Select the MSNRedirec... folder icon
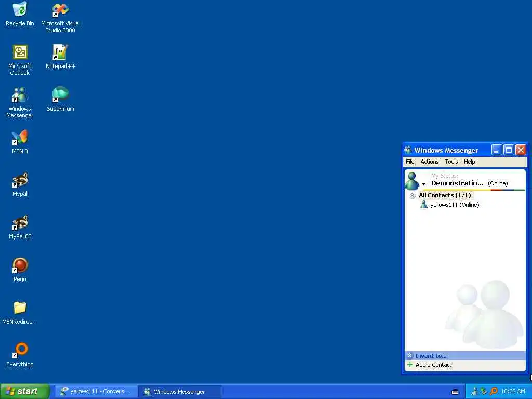 [x=20, y=312]
